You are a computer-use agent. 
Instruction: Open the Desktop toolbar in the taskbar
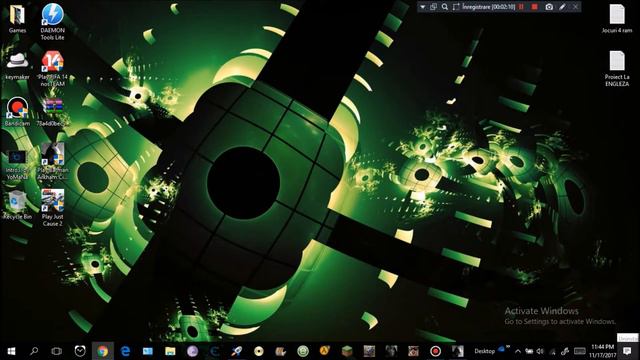coord(484,351)
